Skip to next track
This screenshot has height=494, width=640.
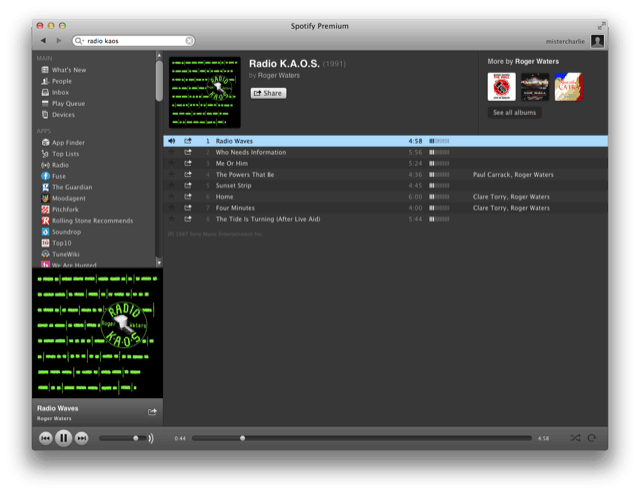[x=82, y=438]
